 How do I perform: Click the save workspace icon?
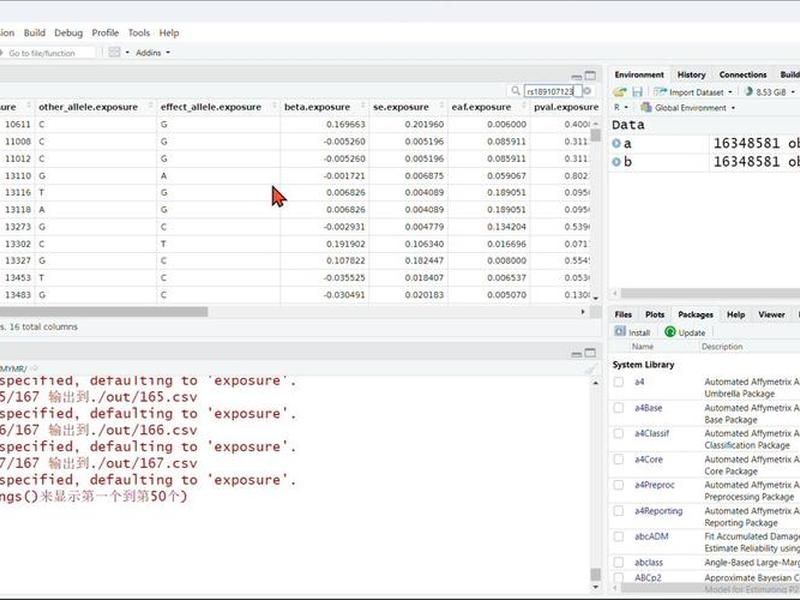pyautogui.click(x=637, y=92)
